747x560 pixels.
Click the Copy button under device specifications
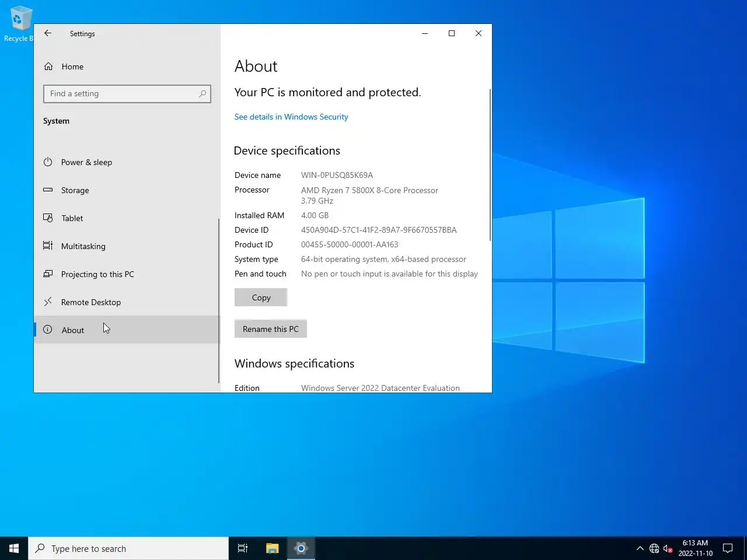pos(261,297)
